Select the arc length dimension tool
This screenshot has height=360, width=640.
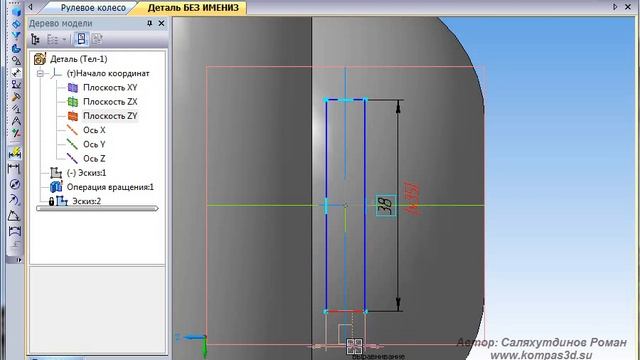pos(14,231)
